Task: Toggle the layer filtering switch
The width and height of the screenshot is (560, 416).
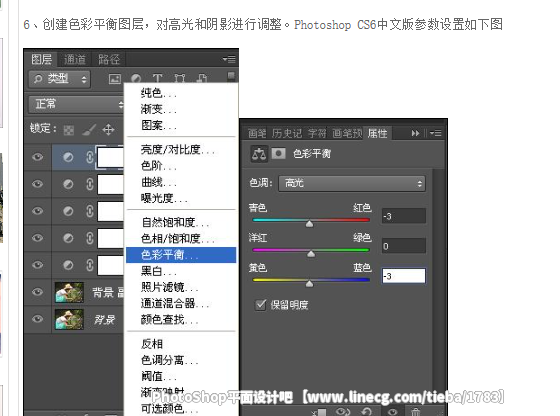Action: coord(231,76)
